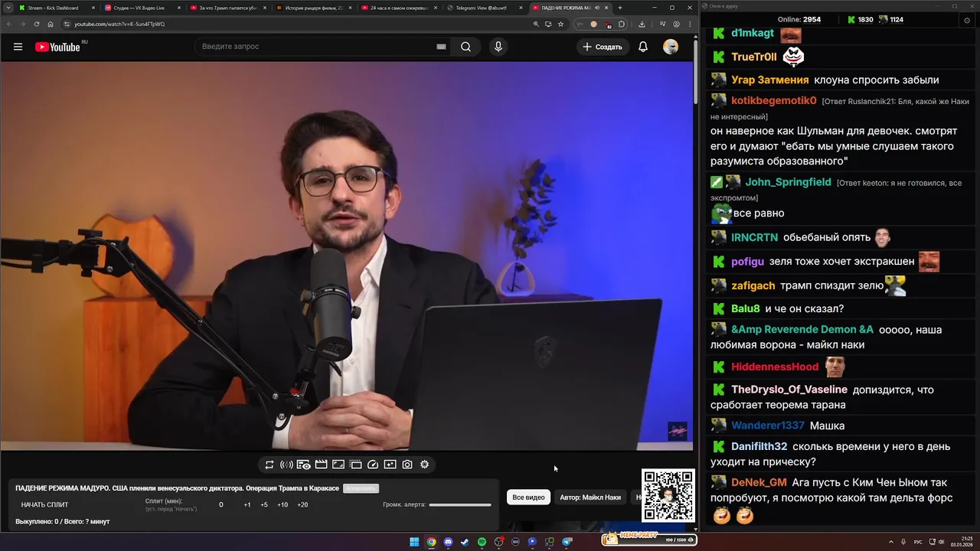Viewport: 980px width, 551px height.
Task: Add +1 minute to split
Action: [x=247, y=505]
